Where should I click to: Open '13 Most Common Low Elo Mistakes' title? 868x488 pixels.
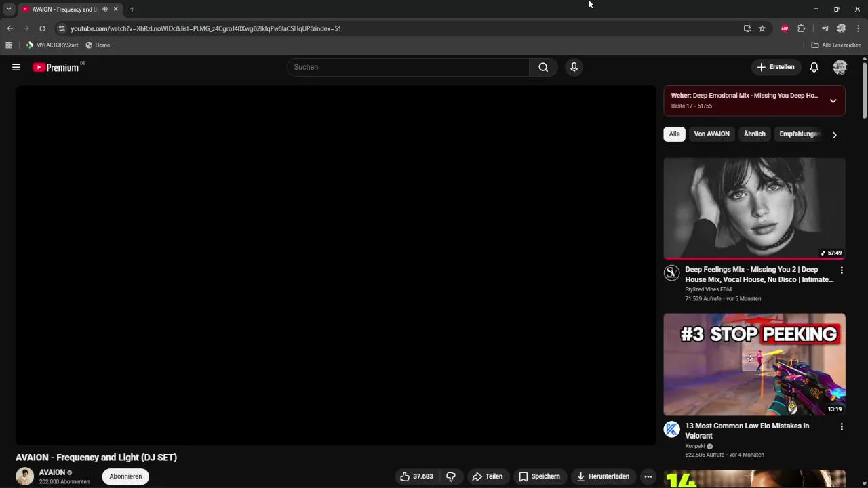[x=747, y=431]
